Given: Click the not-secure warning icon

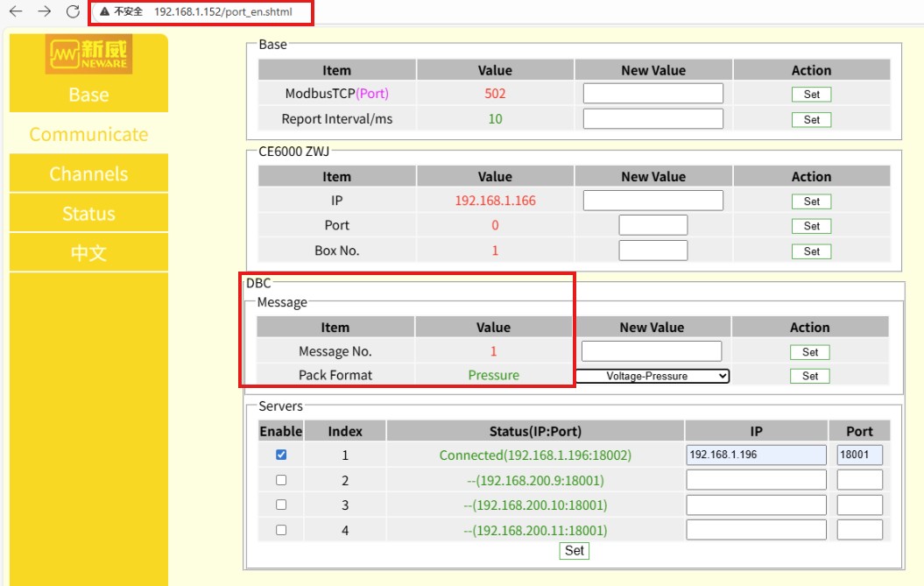Looking at the screenshot, I should (104, 12).
